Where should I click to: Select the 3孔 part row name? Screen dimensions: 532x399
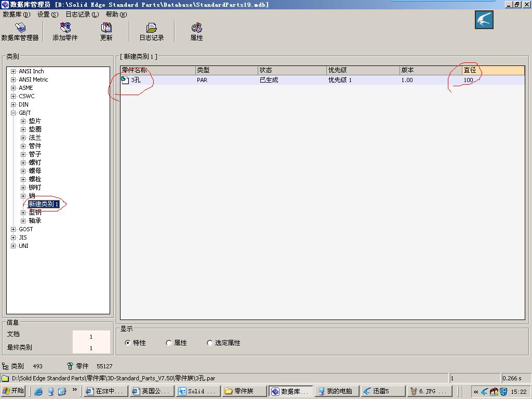[136, 80]
